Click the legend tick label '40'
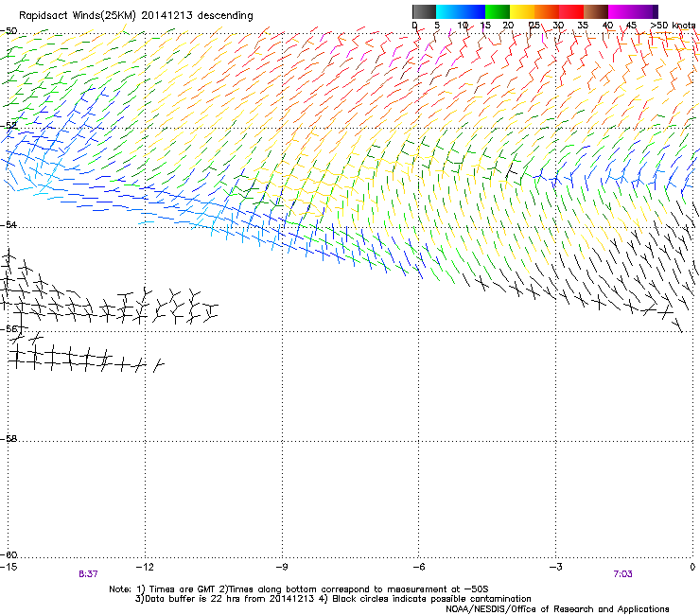Image resolution: width=700 pixels, height=615 pixels. click(x=607, y=26)
